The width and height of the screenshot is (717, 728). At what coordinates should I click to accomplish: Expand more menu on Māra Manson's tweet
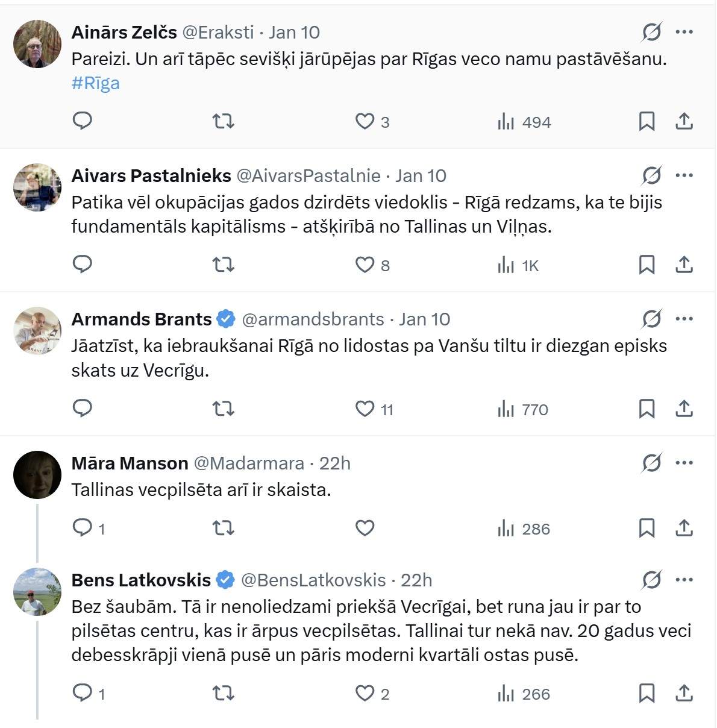[684, 463]
